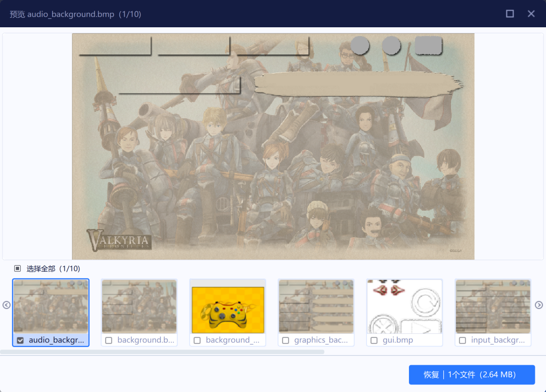546x392 pixels.
Task: Preview the gui.bmp thumbnail
Action: coord(404,307)
